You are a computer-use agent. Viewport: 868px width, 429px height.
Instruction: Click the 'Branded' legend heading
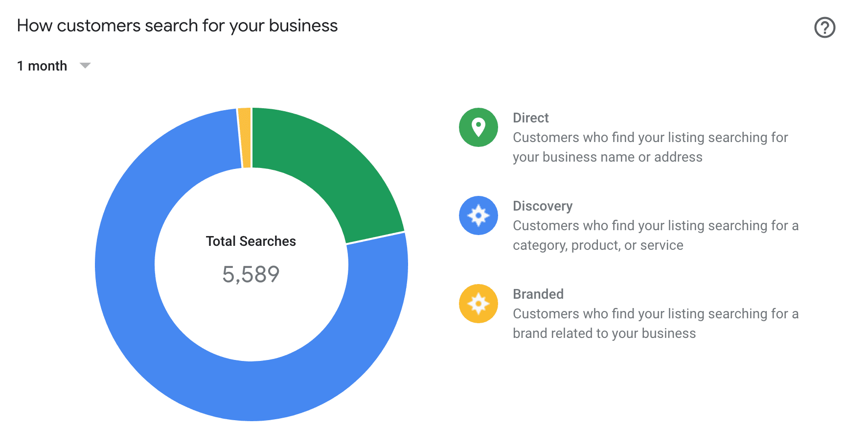pos(538,294)
